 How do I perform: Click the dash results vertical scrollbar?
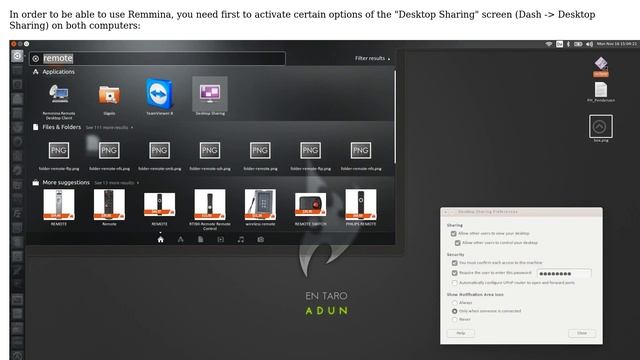click(395, 117)
